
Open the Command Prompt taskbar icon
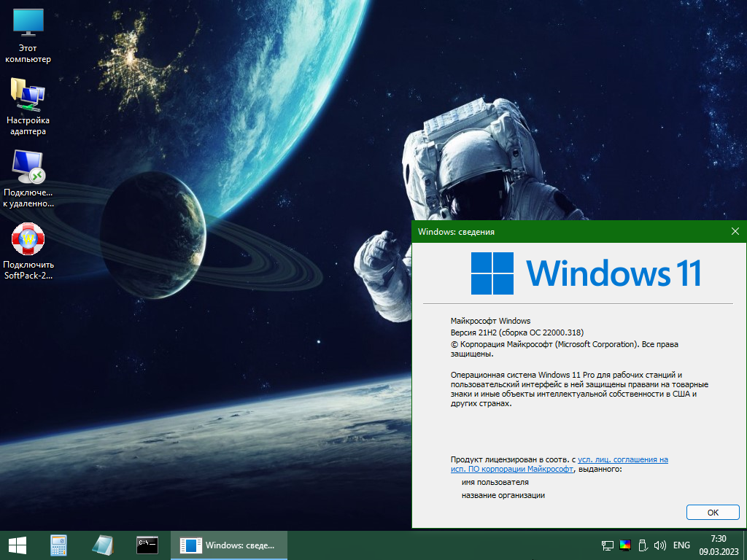[147, 545]
